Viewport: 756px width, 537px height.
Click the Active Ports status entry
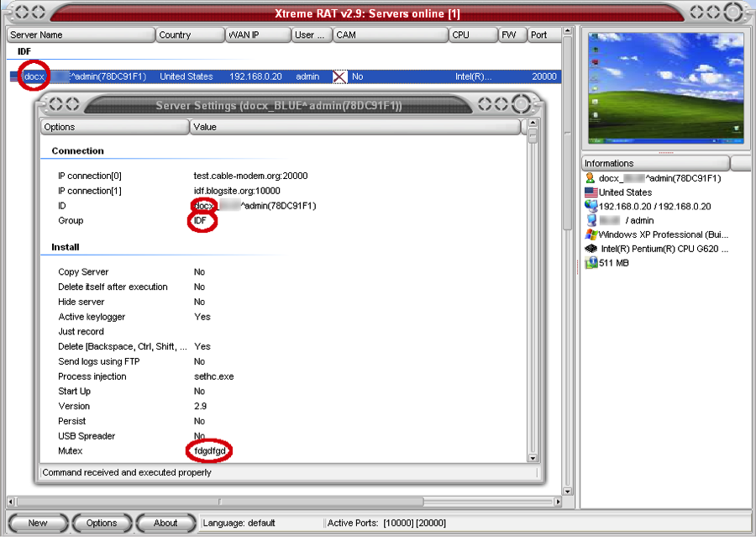[x=386, y=524]
